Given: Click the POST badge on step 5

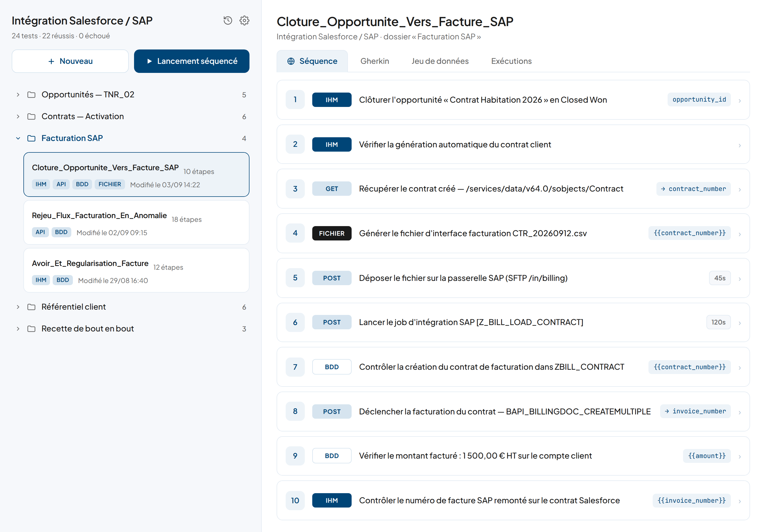Looking at the screenshot, I should tap(332, 278).
